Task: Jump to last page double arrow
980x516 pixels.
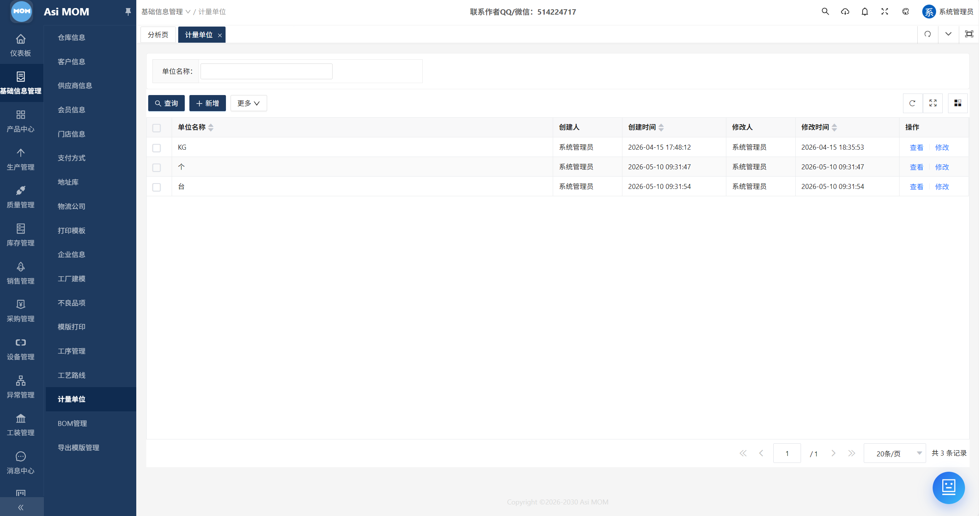Action: click(x=851, y=453)
